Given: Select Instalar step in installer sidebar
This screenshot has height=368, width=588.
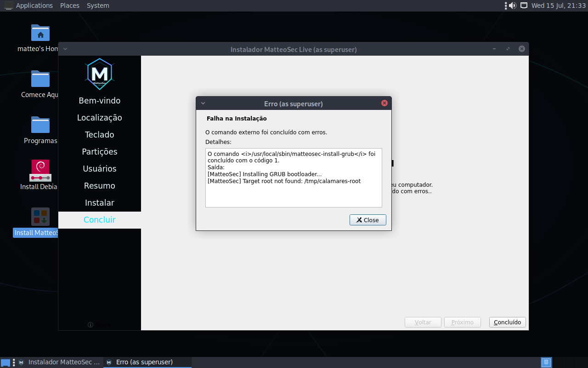Looking at the screenshot, I should (x=100, y=202).
